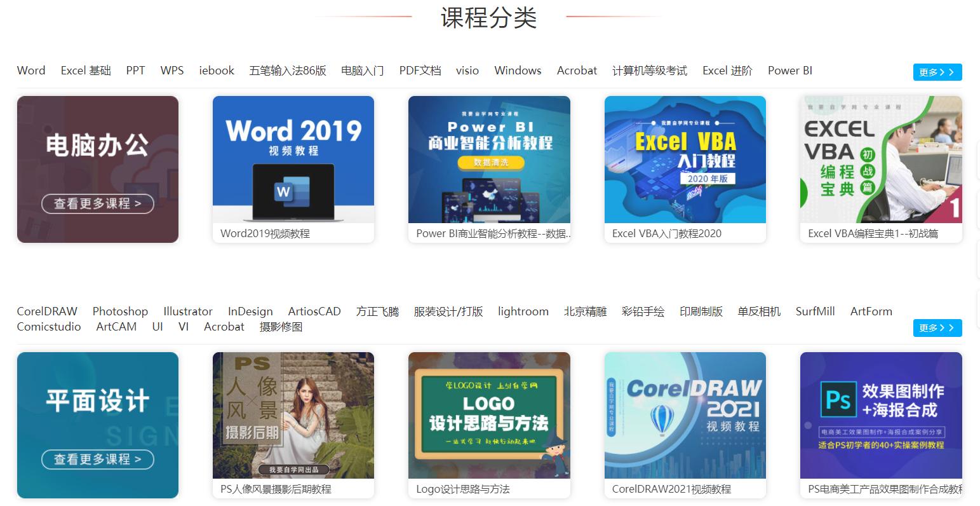The width and height of the screenshot is (980, 506).
Task: Open the WPS course category
Action: point(171,71)
